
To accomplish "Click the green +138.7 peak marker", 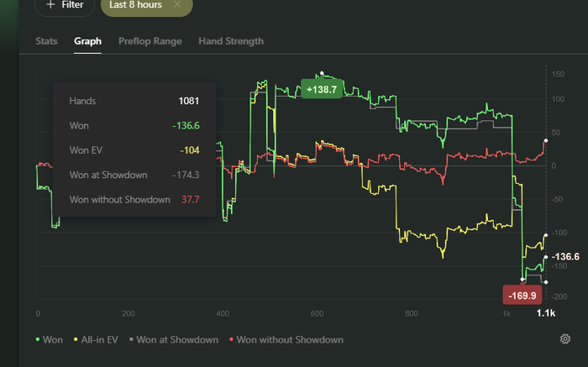I will tap(322, 89).
